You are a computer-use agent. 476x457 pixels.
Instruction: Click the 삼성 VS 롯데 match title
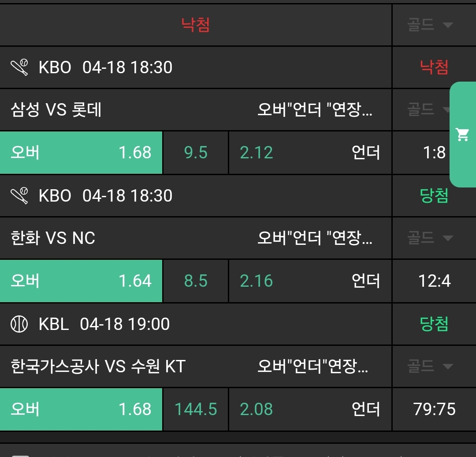click(x=56, y=110)
